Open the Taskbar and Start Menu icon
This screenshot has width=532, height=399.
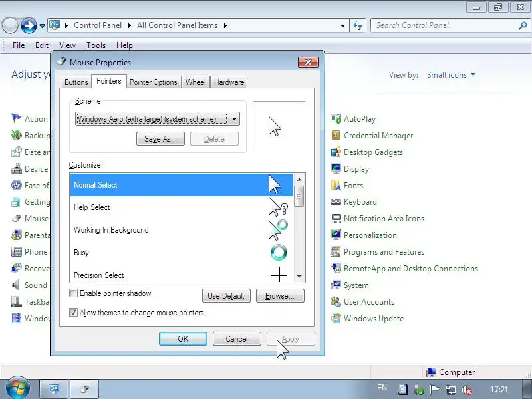[x=16, y=302]
